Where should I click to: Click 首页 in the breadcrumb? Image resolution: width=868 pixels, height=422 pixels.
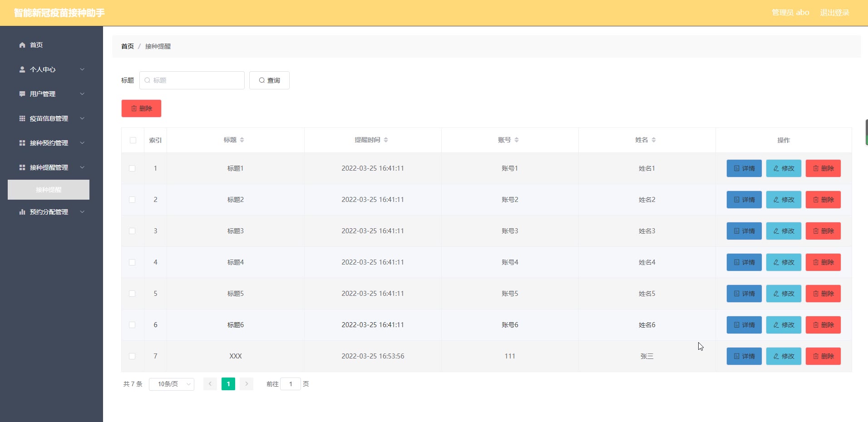(x=128, y=46)
